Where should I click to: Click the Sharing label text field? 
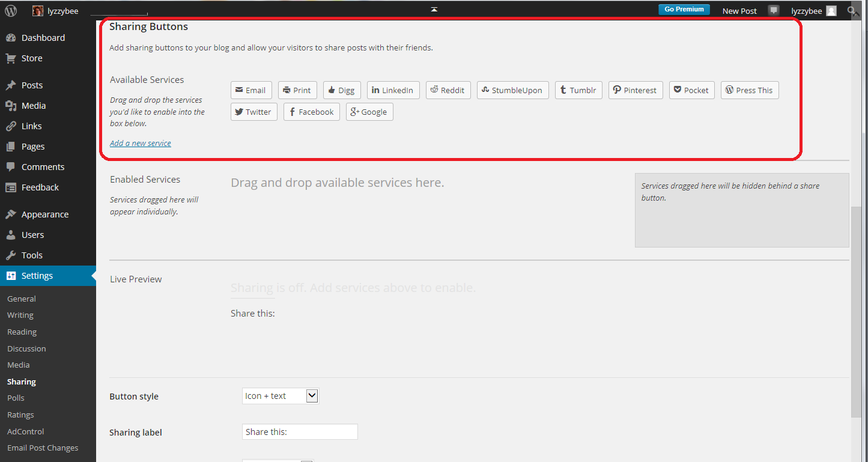300,432
